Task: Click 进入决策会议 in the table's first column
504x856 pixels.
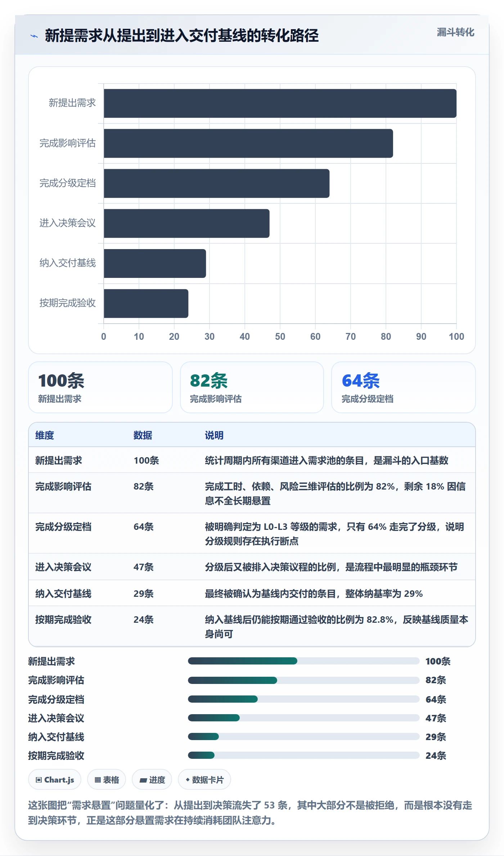Action: [63, 567]
